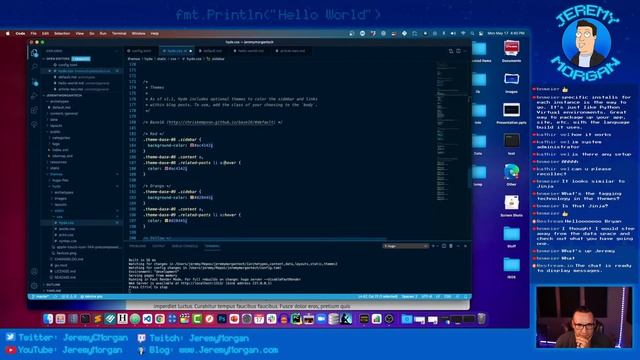Image resolution: width=640 pixels, height=360 pixels.
Task: Open the terminal selector dropdown showing hugo
Action: coord(405,246)
